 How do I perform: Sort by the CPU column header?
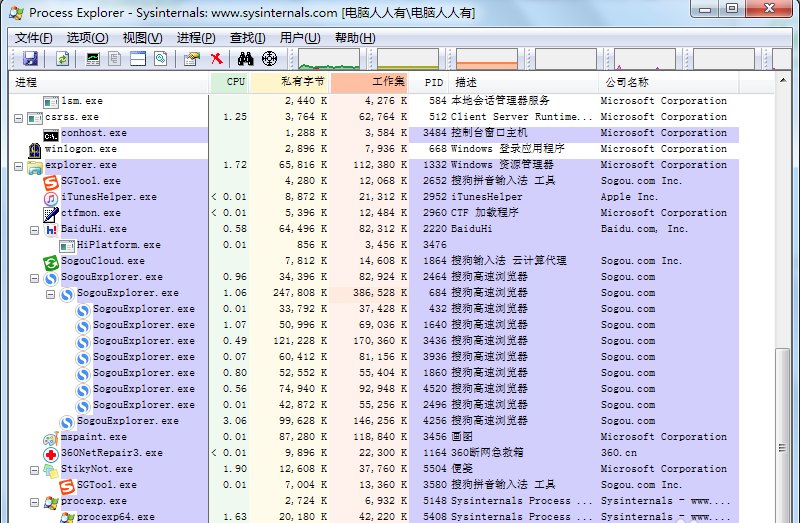click(x=235, y=82)
